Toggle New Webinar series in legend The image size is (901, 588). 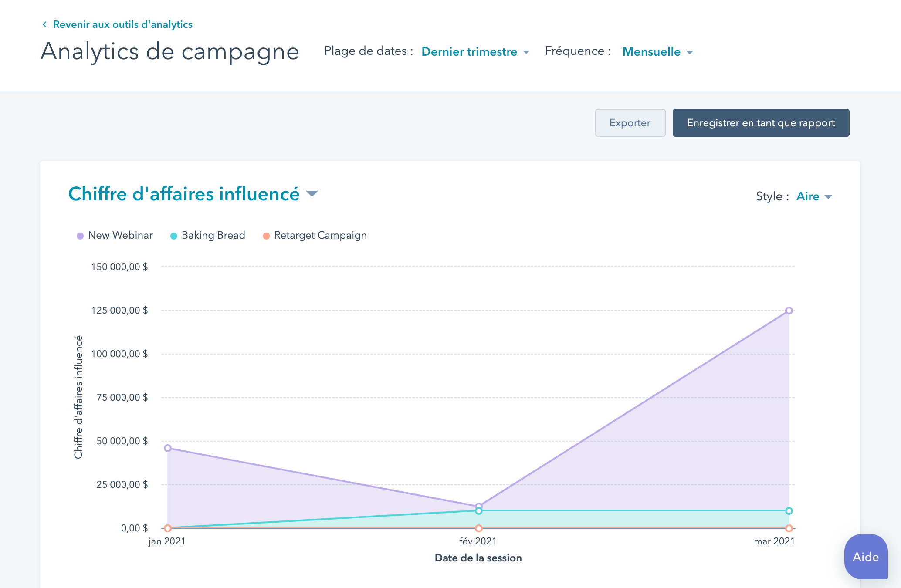point(120,235)
